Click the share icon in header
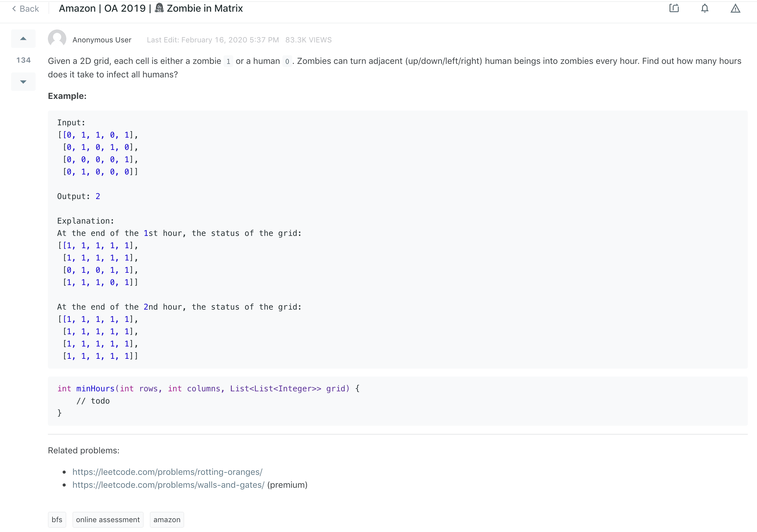The height and width of the screenshot is (532, 757). (x=674, y=8)
